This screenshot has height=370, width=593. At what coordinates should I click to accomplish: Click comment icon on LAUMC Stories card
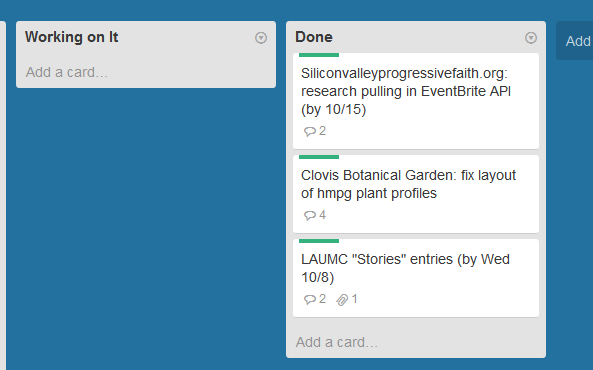(x=310, y=299)
